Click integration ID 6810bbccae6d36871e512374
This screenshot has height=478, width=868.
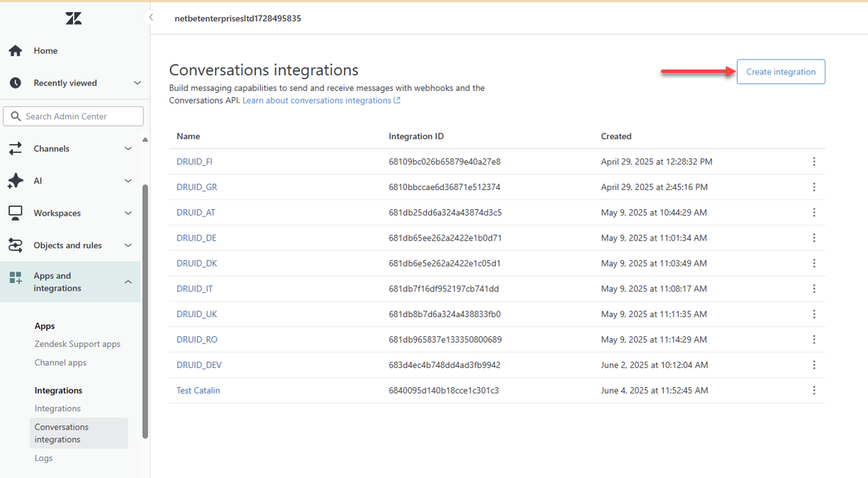[445, 187]
